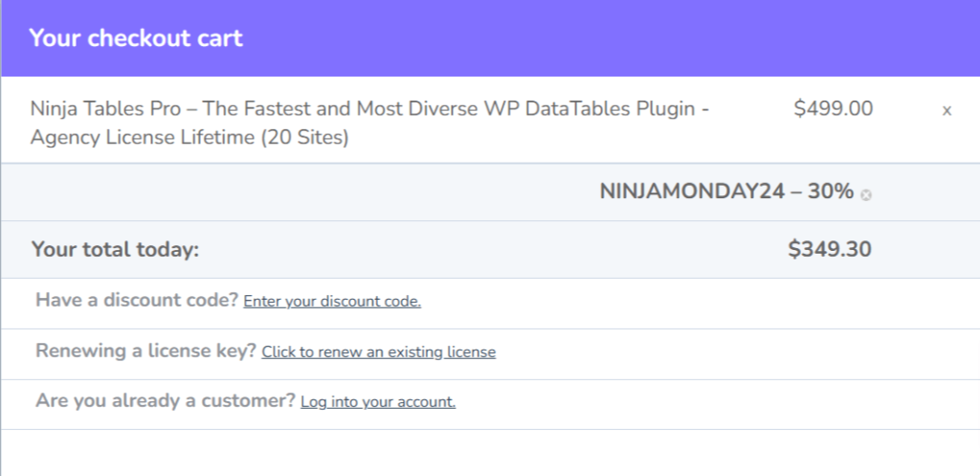Click the 'Renewing a license key?' question text
Viewport: 980px width, 476px height.
[x=145, y=351]
